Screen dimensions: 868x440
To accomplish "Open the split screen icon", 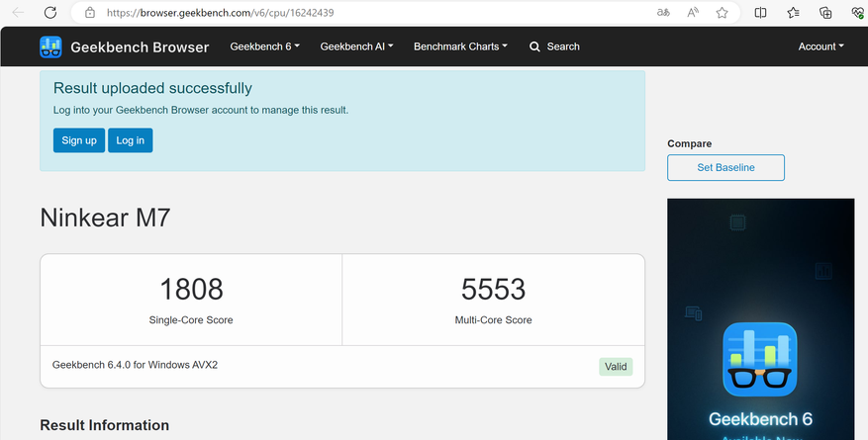I will [760, 12].
